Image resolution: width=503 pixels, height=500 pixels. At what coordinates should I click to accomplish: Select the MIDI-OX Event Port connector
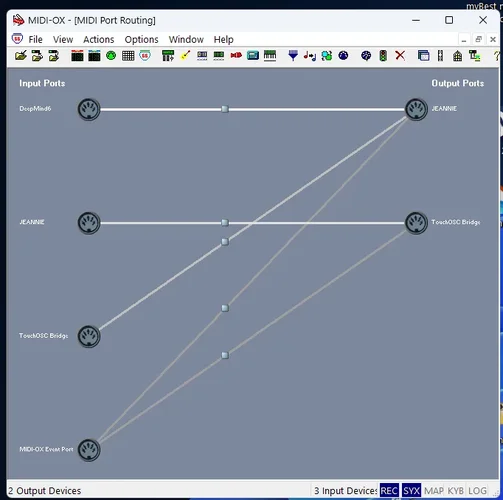coord(89,450)
